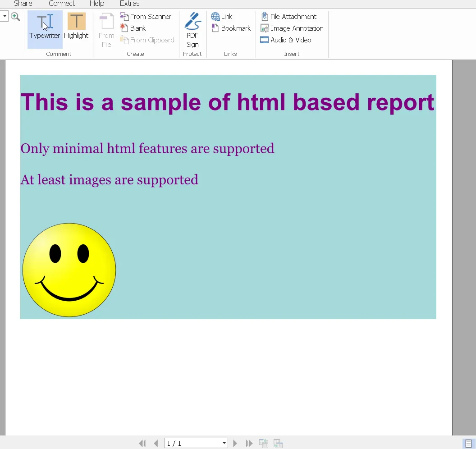
Task: Click the text 'Only minimal html features are supported'
Action: 147,149
